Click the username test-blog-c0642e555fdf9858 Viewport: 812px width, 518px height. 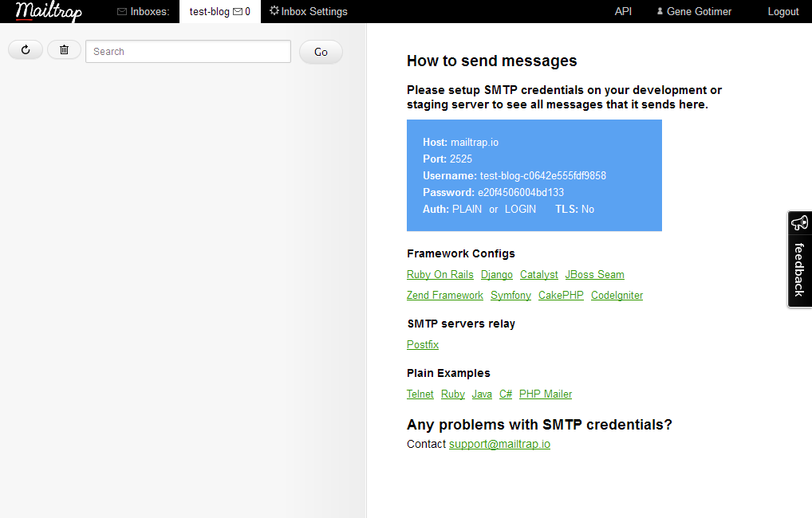pyautogui.click(x=542, y=175)
